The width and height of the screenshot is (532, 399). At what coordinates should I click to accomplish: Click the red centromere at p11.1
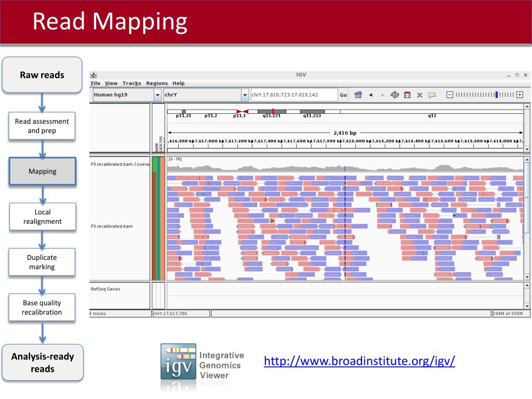[x=242, y=111]
